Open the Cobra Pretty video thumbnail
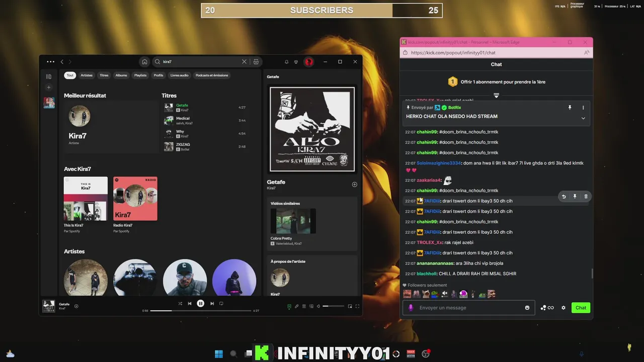The image size is (644, 362). [x=293, y=221]
